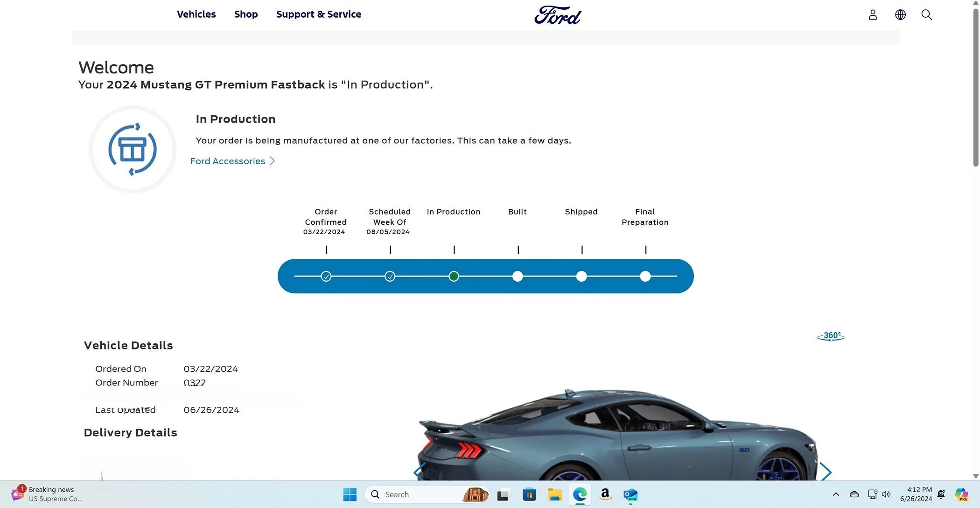Viewport: 980px width, 508px height.
Task: Open the Shop menu
Action: click(x=246, y=14)
